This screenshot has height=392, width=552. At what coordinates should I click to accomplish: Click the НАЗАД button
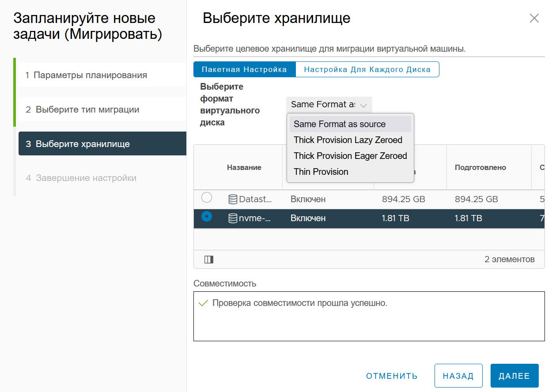458,376
